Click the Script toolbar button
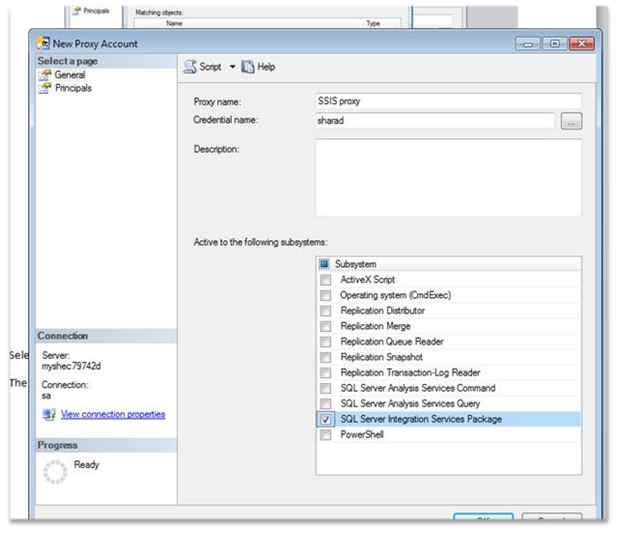The height and width of the screenshot is (533, 618). 203,67
